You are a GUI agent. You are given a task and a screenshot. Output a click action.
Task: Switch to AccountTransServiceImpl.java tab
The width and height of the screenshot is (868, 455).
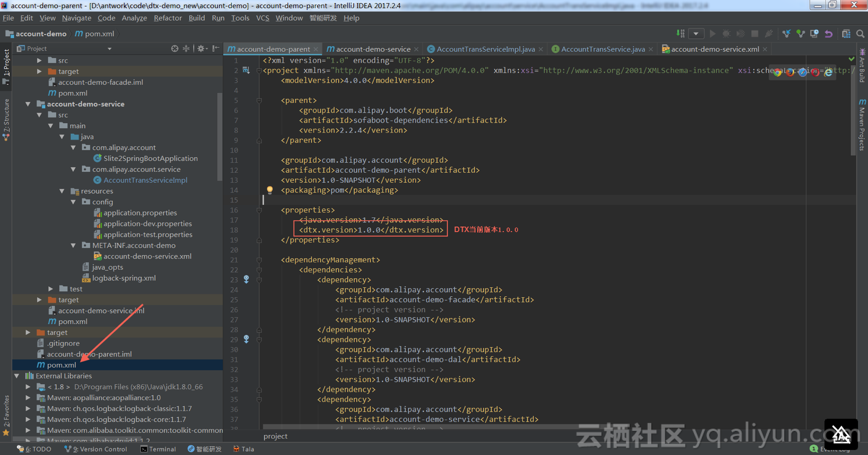(x=485, y=49)
